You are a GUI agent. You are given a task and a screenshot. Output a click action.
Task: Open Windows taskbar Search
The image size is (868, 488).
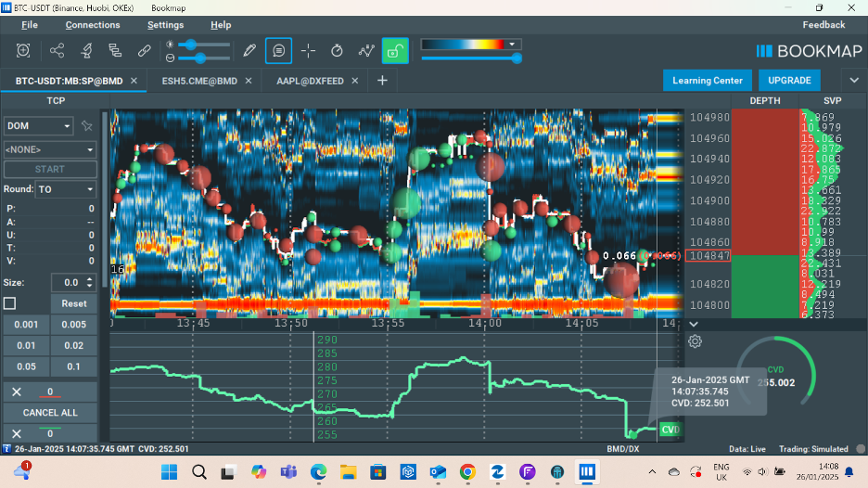coord(199,472)
